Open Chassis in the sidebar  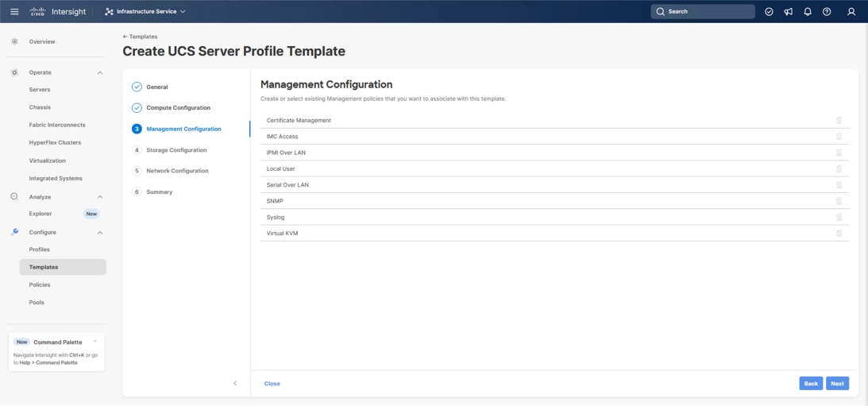pyautogui.click(x=40, y=107)
